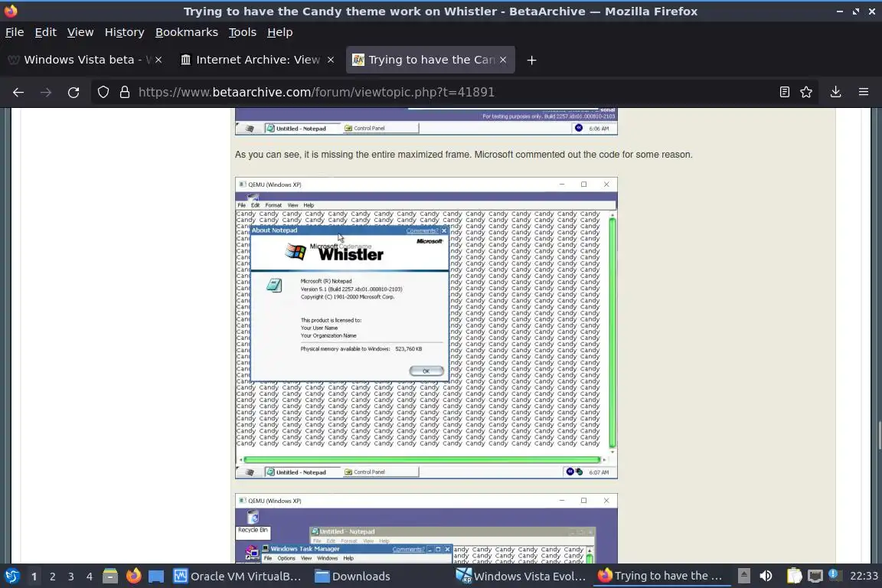The image size is (882, 588).
Task: Reload the current page
Action: 73,93
